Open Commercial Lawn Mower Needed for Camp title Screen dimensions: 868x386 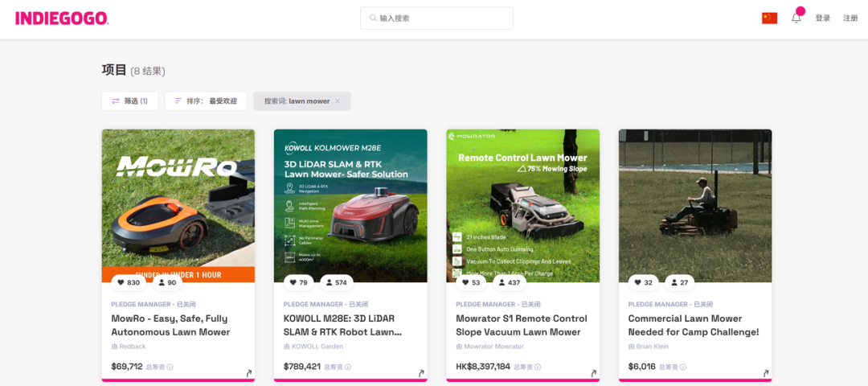coord(694,325)
